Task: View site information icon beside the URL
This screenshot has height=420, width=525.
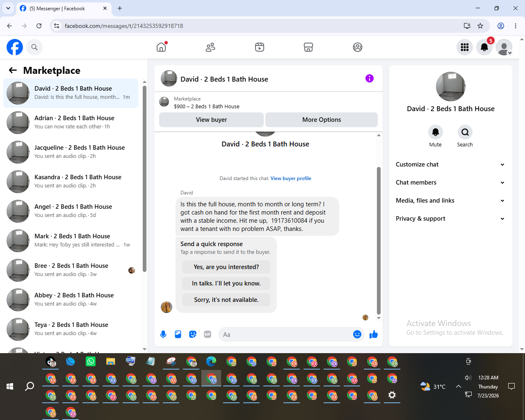Action: click(x=57, y=26)
